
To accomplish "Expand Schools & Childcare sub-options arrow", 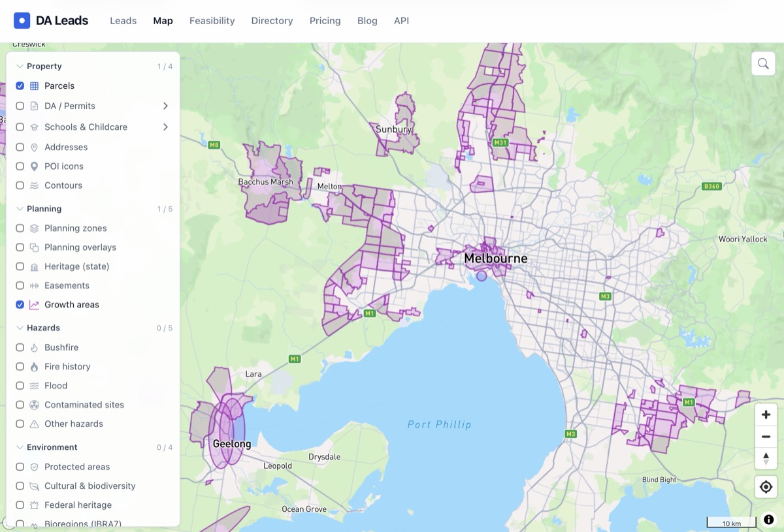I will (x=165, y=127).
